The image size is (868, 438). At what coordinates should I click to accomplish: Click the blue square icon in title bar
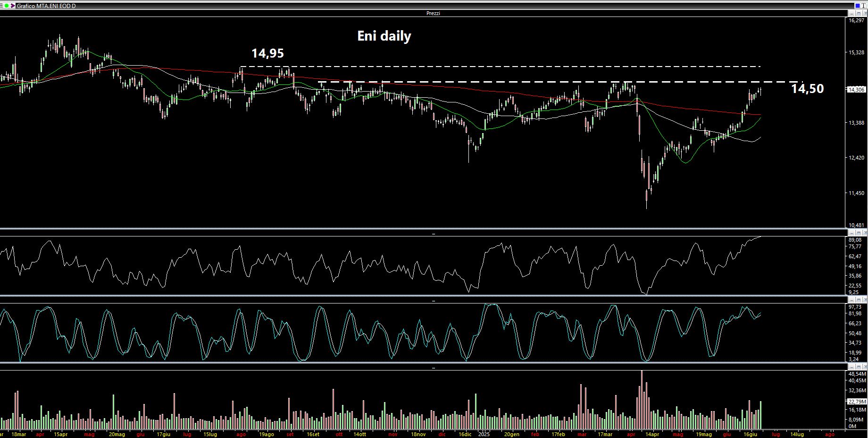(858, 6)
